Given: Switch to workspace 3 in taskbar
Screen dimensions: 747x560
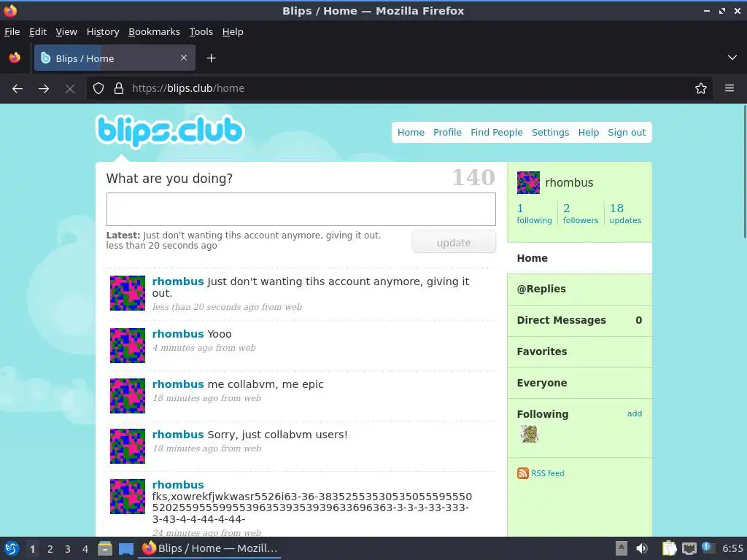Looking at the screenshot, I should point(68,549).
